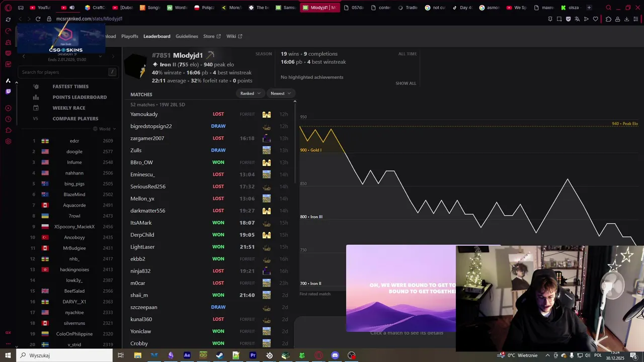Select the All Time stats label
Image resolution: width=644 pixels, height=362 pixels.
[408, 54]
